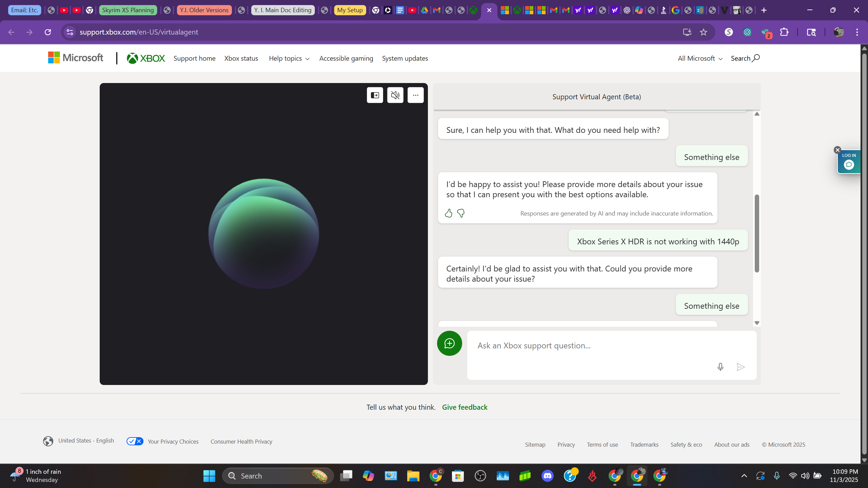Open Discord from the taskbar
The width and height of the screenshot is (868, 488).
pos(548,476)
